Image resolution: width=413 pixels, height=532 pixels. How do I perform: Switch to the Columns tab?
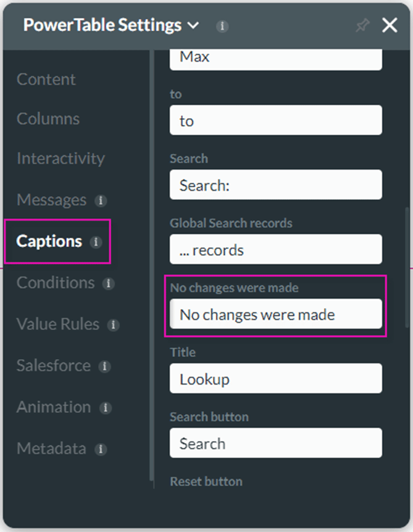pyautogui.click(x=48, y=119)
